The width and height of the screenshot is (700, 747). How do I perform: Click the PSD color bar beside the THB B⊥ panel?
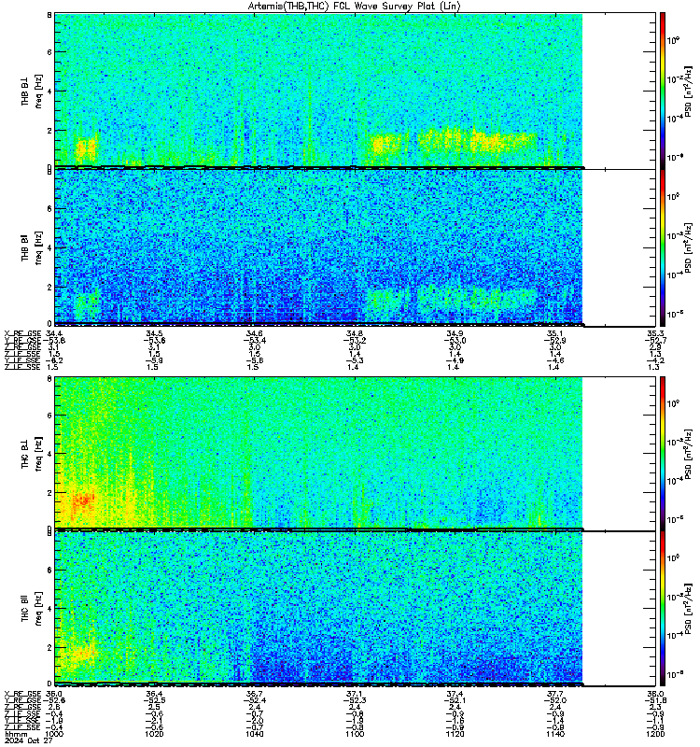coord(663,91)
